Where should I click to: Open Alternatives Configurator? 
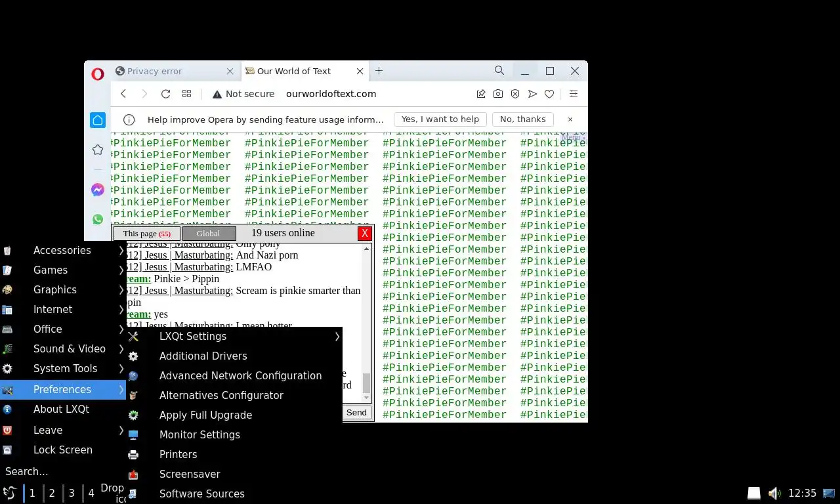coord(234,396)
